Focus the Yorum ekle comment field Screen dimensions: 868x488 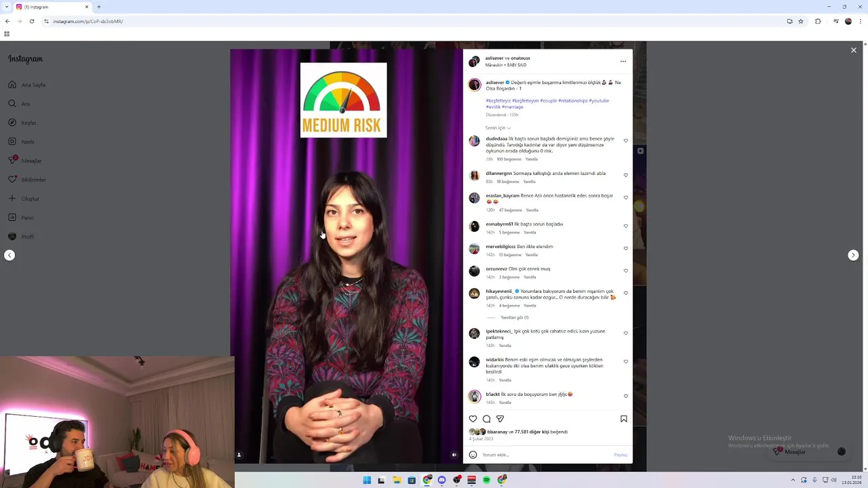(x=546, y=455)
